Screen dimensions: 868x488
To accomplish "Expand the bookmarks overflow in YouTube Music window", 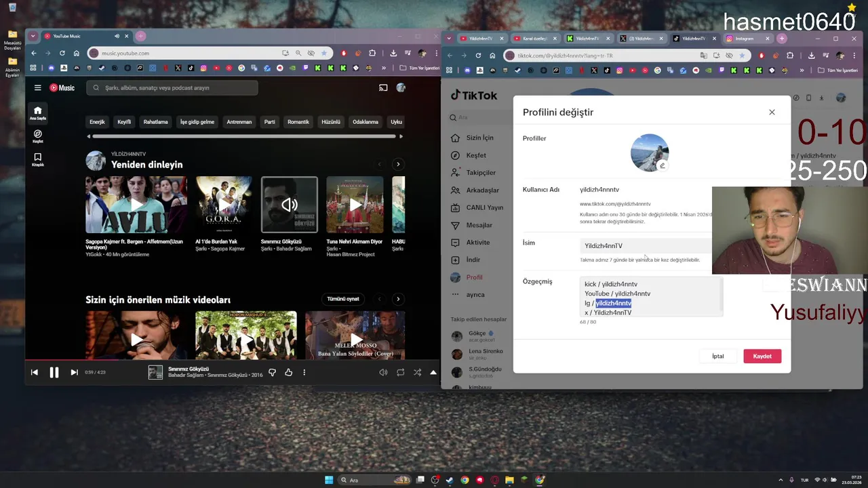I will 384,68.
